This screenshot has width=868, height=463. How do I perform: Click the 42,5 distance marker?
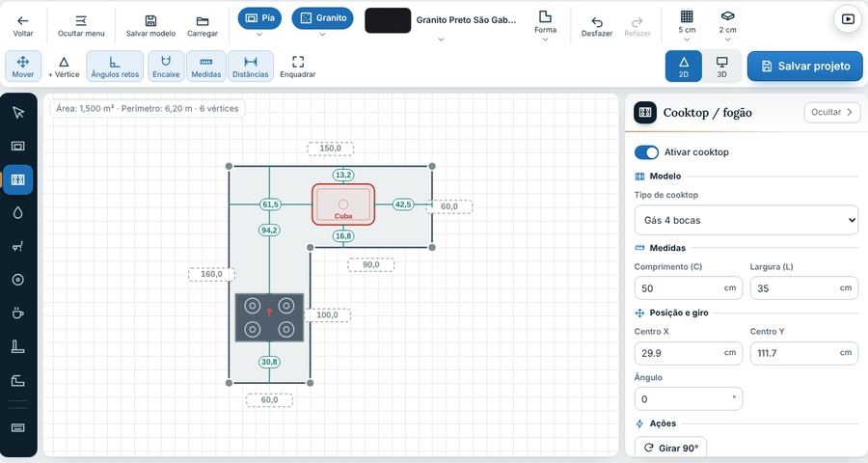pos(403,204)
